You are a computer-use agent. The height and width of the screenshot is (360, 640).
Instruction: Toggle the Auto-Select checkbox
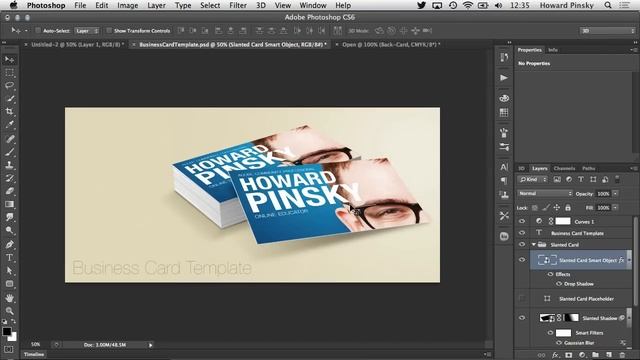tap(38, 31)
